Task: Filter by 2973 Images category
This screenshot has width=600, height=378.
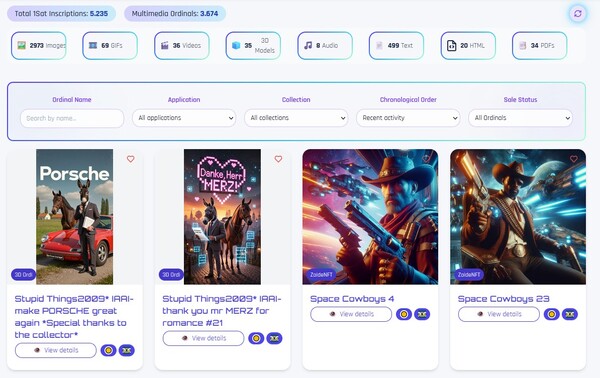Action: click(39, 46)
